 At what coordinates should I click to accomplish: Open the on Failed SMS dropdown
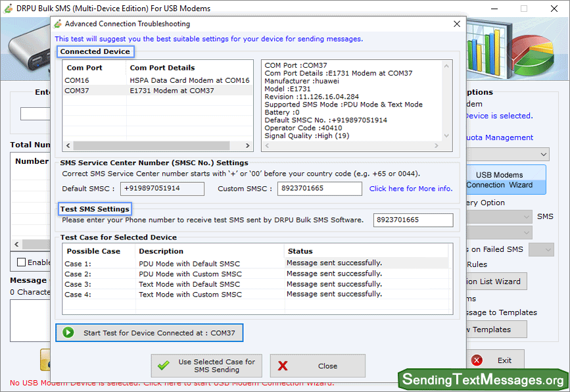541,249
